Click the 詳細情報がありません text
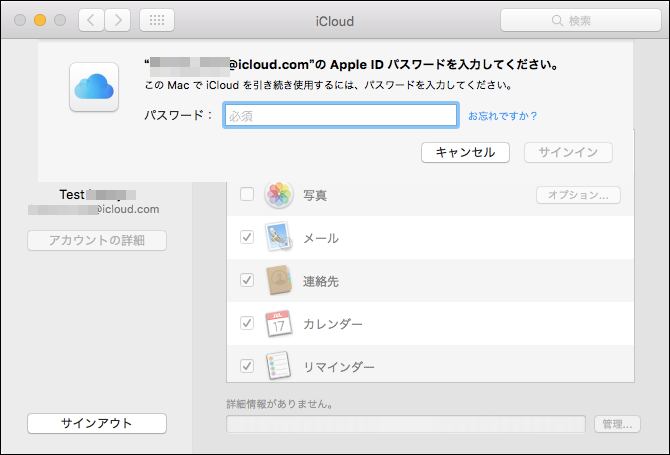670x455 pixels. point(280,404)
